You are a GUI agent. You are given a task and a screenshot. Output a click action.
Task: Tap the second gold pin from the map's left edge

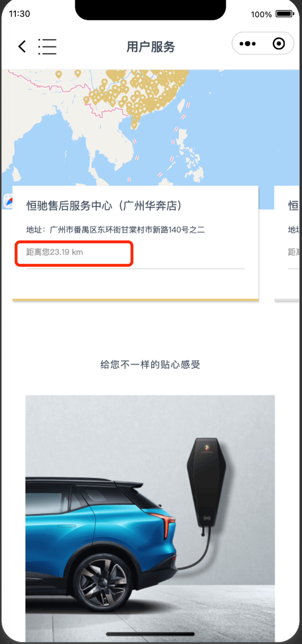tap(78, 73)
